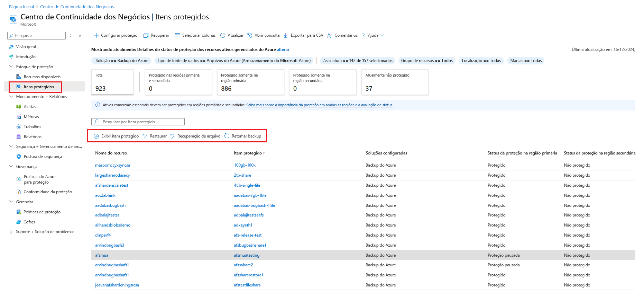644x292 pixels.
Task: Click the Grupo de recursos filter pill
Action: click(x=427, y=61)
